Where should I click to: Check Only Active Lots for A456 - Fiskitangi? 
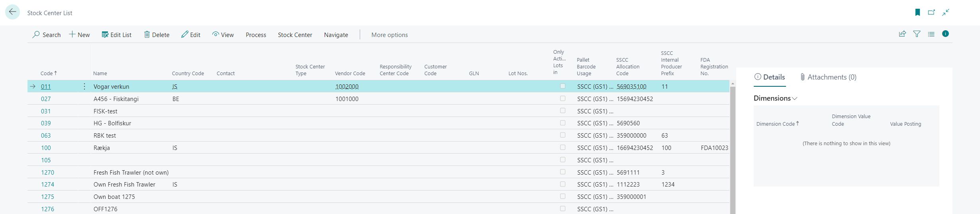pos(563,98)
